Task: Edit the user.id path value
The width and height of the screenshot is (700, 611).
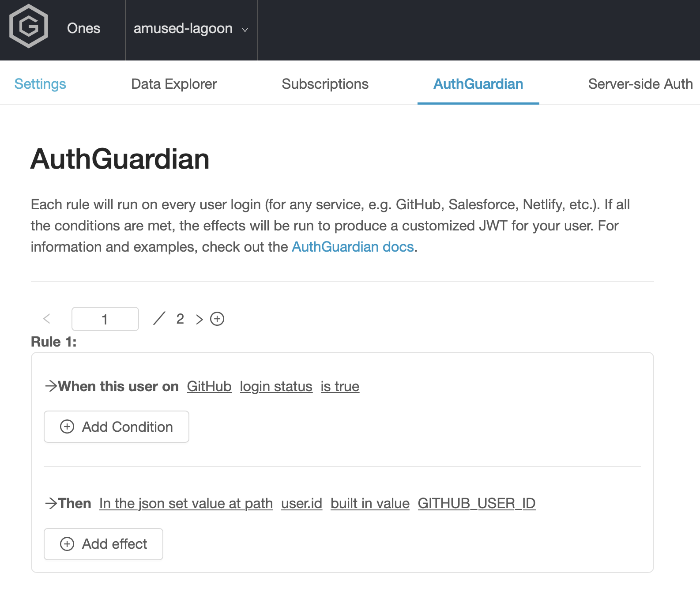Action: (x=302, y=503)
